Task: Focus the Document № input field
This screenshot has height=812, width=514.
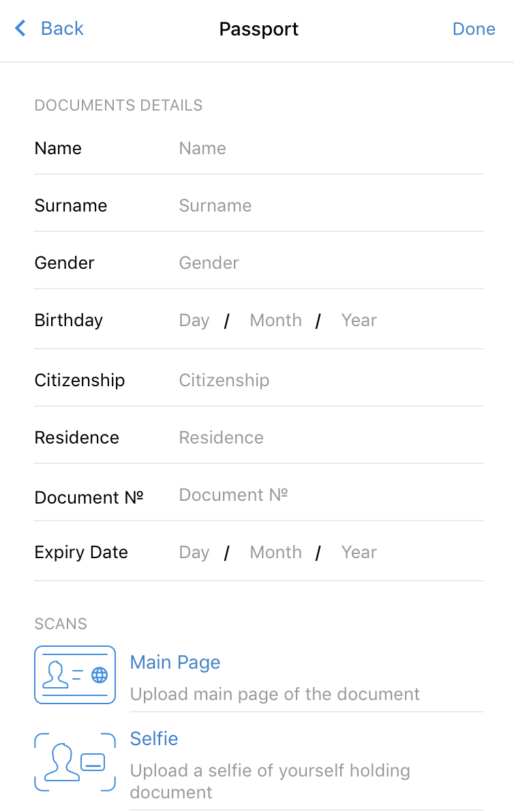Action: click(x=331, y=495)
